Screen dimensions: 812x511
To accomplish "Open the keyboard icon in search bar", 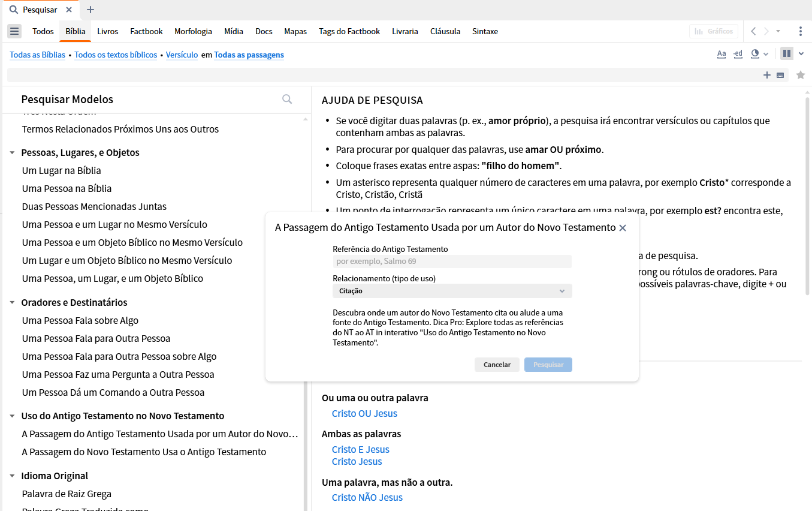I will pyautogui.click(x=780, y=75).
